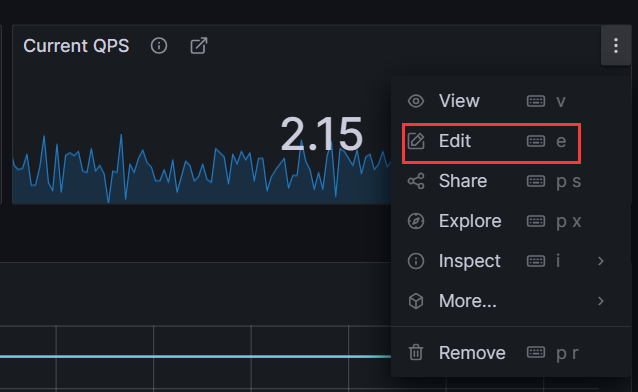
Task: Expand the More... submenu arrow
Action: pos(601,301)
